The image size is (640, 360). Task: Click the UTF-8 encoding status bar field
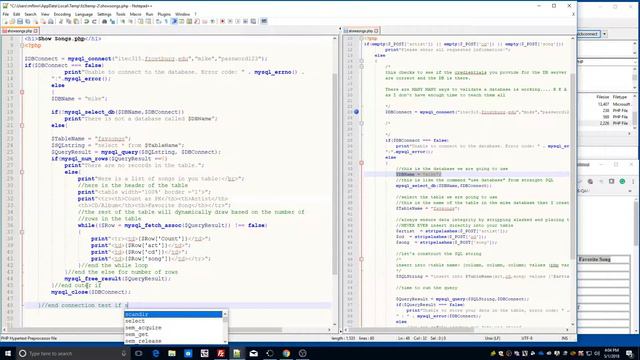(x=526, y=338)
